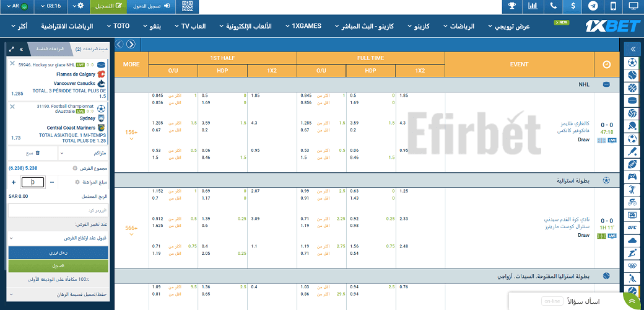Select the Olympics rings icon in the sidebar

(x=632, y=265)
